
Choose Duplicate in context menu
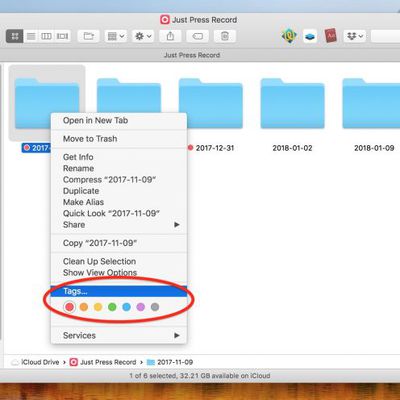[119, 191]
